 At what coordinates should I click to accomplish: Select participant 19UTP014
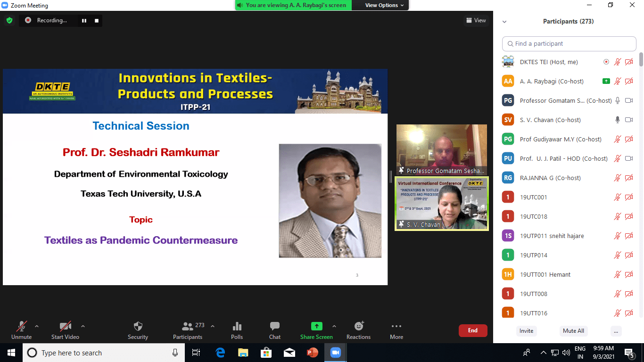(x=568, y=255)
